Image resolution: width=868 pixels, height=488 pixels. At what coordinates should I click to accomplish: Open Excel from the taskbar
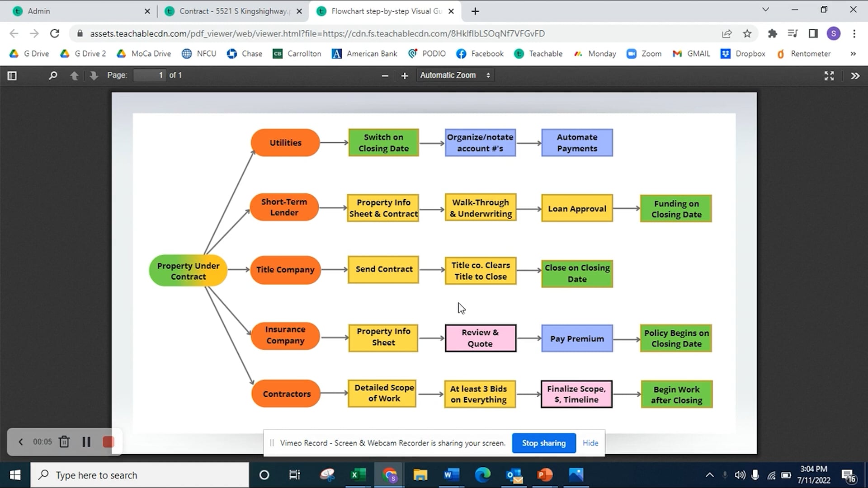tap(358, 475)
